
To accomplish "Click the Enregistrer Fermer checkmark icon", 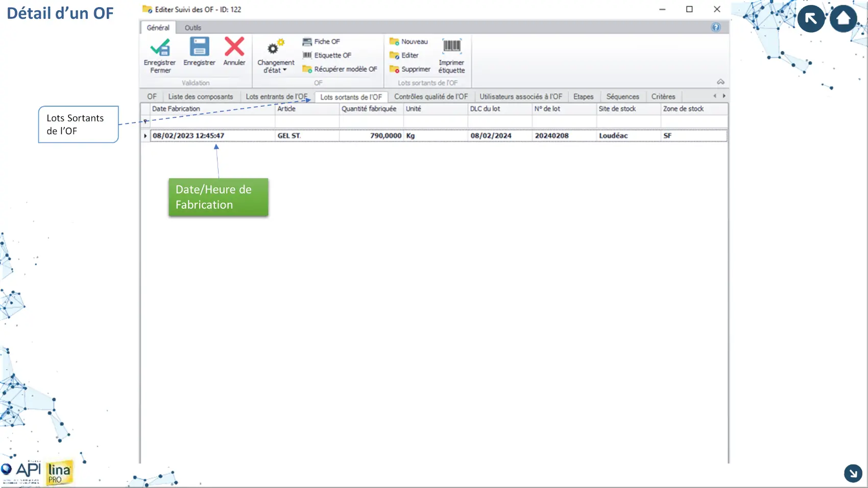I will point(160,47).
